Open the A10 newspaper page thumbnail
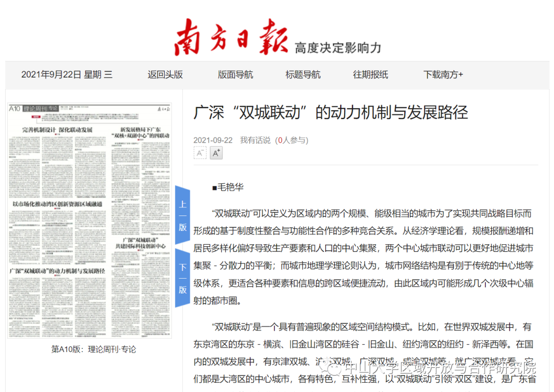Image resolution: width=554 pixels, height=392 pixels. pos(90,221)
